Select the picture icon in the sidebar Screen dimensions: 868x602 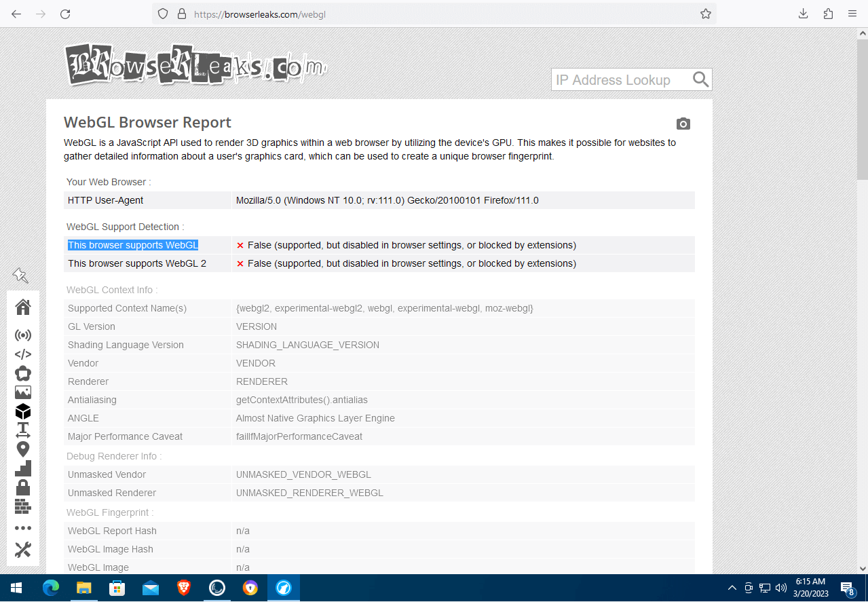23,392
